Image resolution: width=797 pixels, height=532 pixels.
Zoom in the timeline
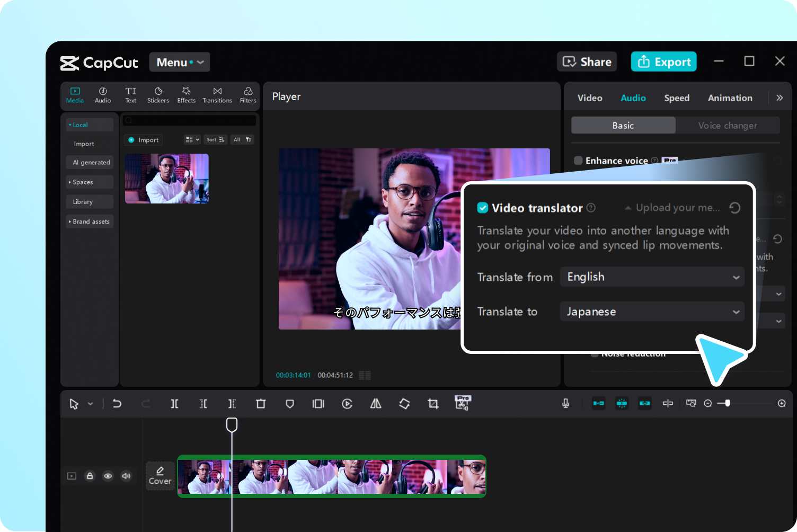[782, 404]
